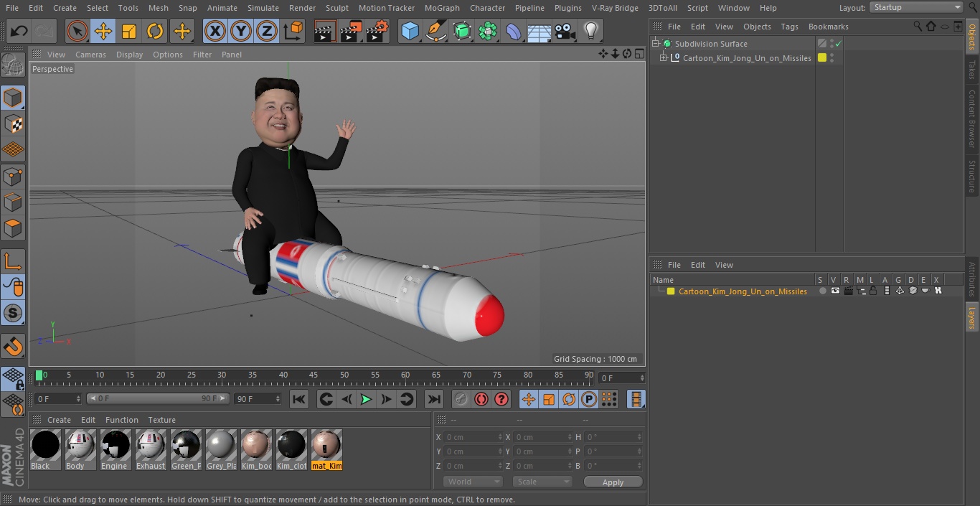This screenshot has width=980, height=506.
Task: Switch to the Attributes side tab
Action: click(x=972, y=279)
